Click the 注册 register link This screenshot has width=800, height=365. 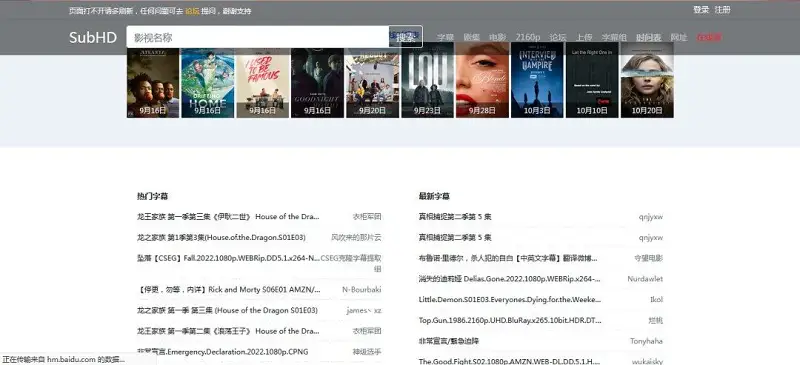coord(722,10)
